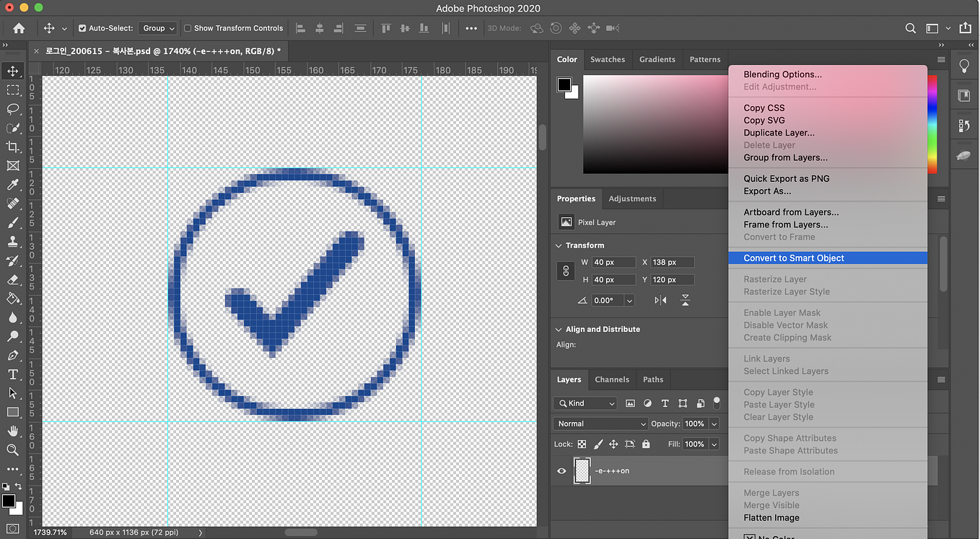Click the foreground color swatch in toolbar
The height and width of the screenshot is (539, 980).
pyautogui.click(x=8, y=501)
